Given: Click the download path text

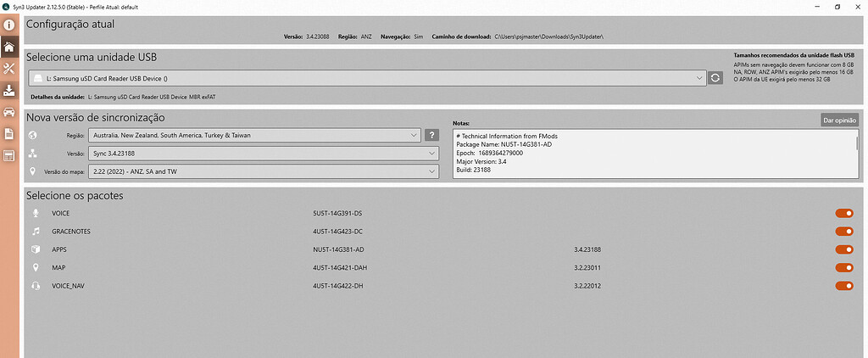Looking at the screenshot, I should click(549, 36).
